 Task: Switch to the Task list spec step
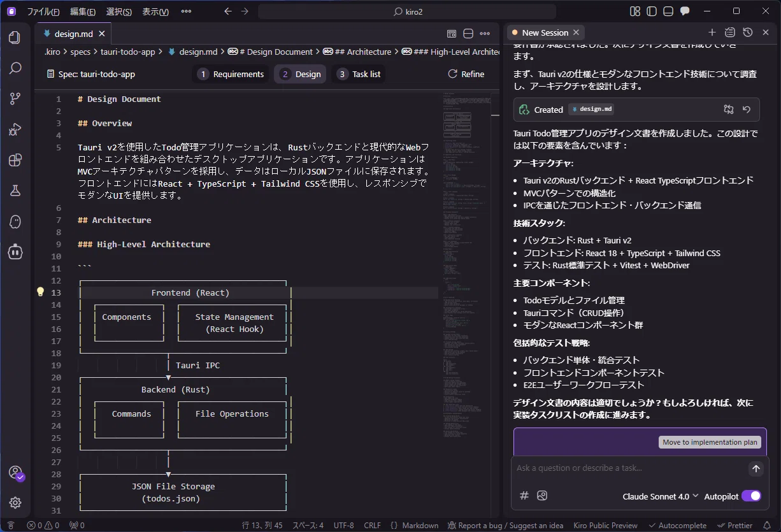pyautogui.click(x=358, y=74)
